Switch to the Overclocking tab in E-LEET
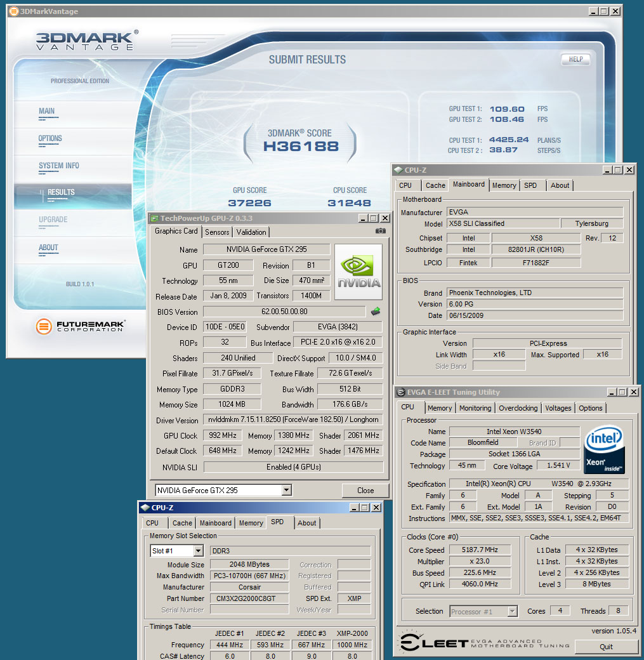644x660 pixels. click(x=518, y=408)
